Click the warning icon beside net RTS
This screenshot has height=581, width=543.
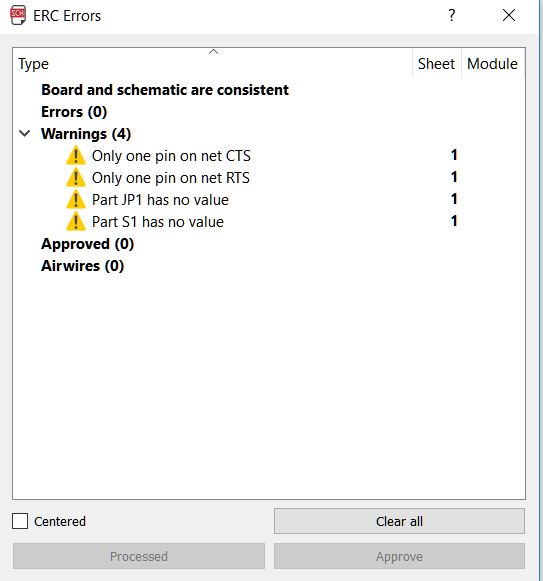coord(76,177)
